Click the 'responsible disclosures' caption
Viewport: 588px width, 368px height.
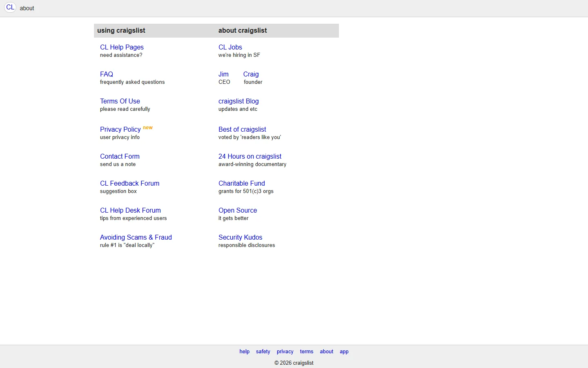[247, 245]
